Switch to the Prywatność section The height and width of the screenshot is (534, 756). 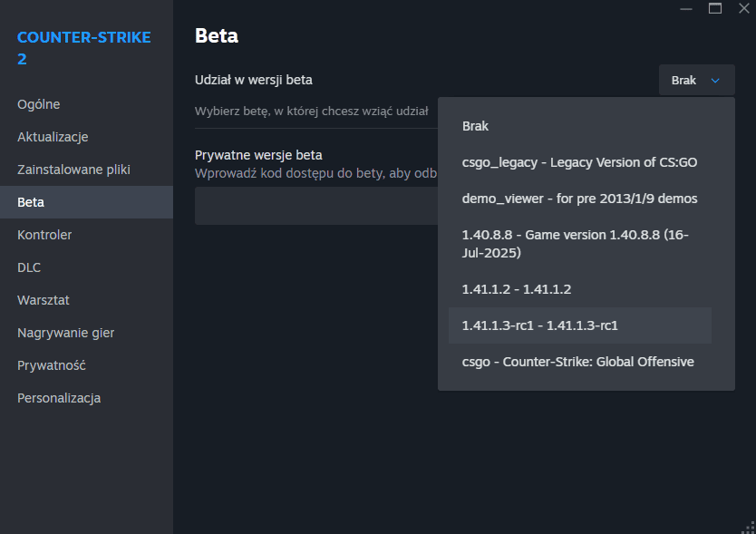[x=51, y=365]
